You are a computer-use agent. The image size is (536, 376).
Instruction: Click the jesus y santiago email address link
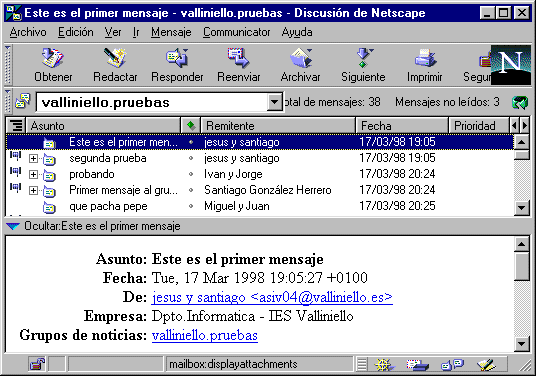pyautogui.click(x=272, y=297)
